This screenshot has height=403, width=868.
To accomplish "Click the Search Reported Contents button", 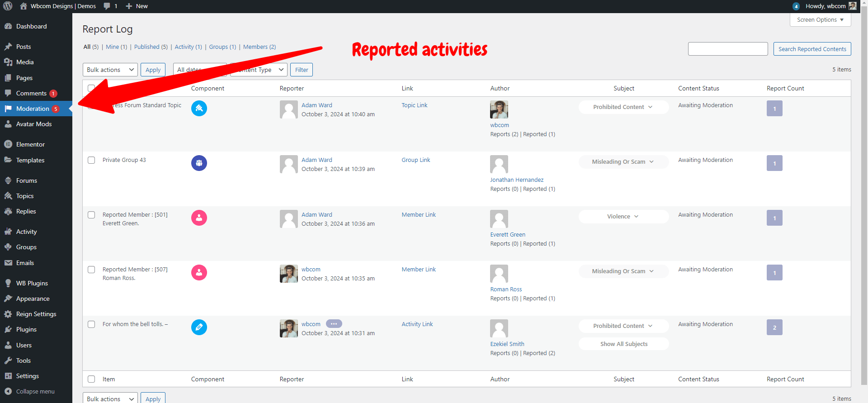I will pos(812,49).
